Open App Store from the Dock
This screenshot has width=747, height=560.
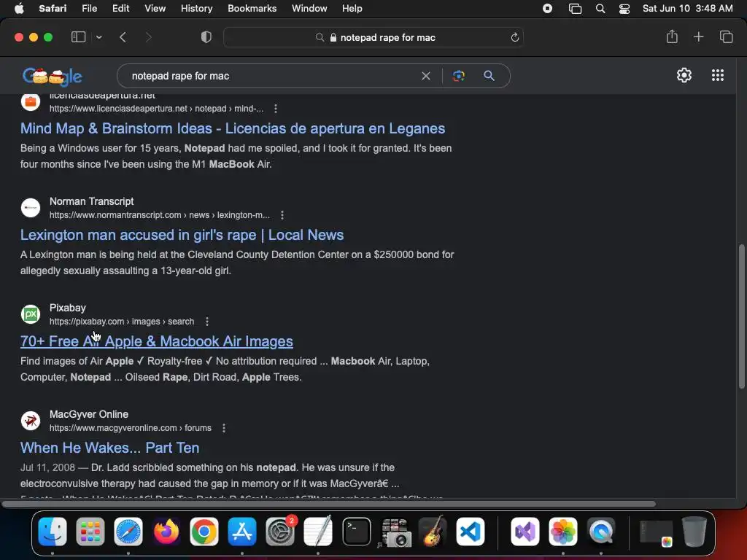(x=242, y=532)
